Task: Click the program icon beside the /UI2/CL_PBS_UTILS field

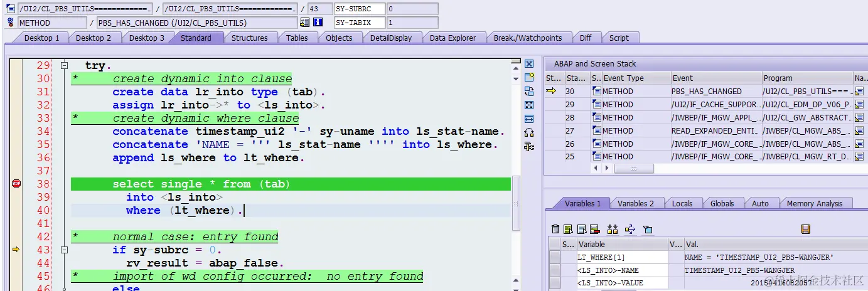Action: [x=10, y=9]
